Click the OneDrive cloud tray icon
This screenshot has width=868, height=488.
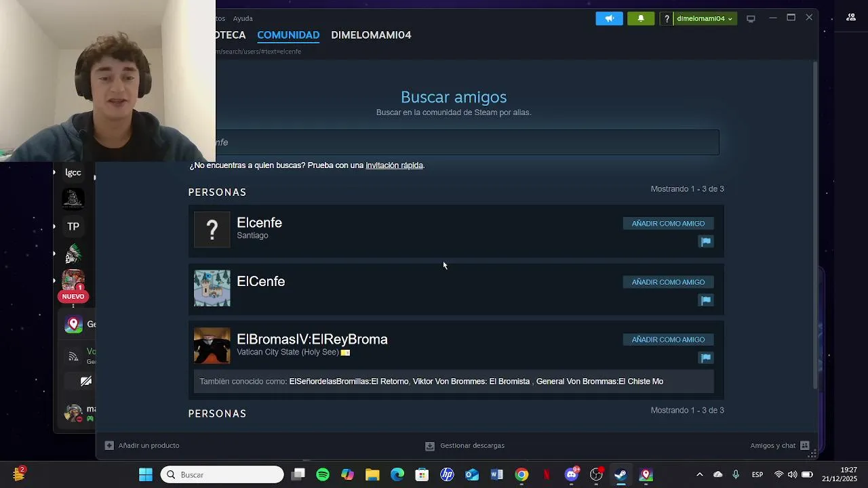(718, 474)
